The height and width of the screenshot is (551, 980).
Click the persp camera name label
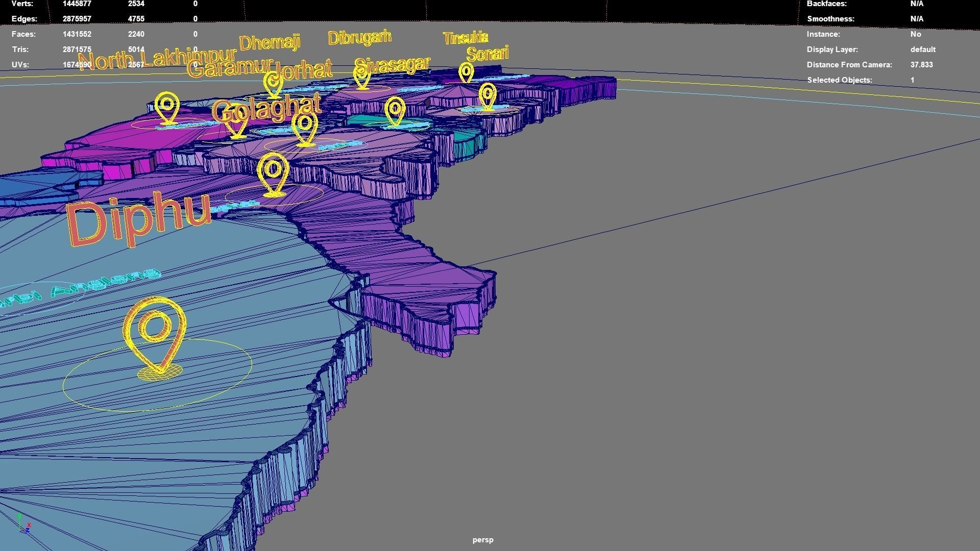tap(482, 540)
